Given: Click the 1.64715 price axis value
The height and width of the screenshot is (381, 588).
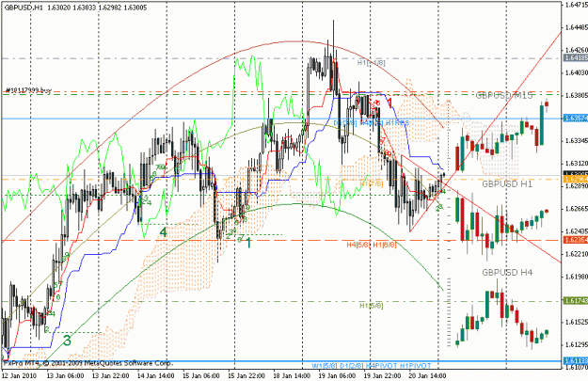Looking at the screenshot, I should [577, 5].
